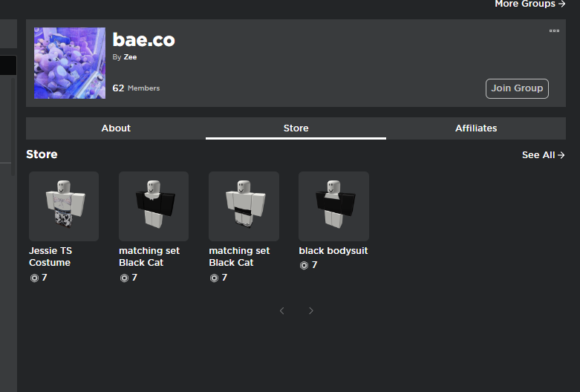Switch to the About tab
Screen dimensions: 580x392
tap(116, 128)
